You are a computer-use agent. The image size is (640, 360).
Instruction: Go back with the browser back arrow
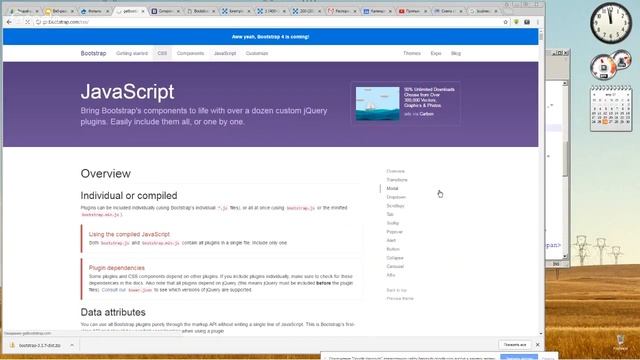tap(9, 22)
